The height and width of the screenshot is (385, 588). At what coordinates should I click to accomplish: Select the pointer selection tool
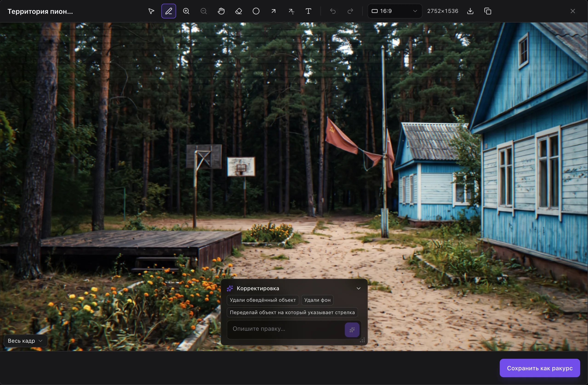(x=151, y=11)
